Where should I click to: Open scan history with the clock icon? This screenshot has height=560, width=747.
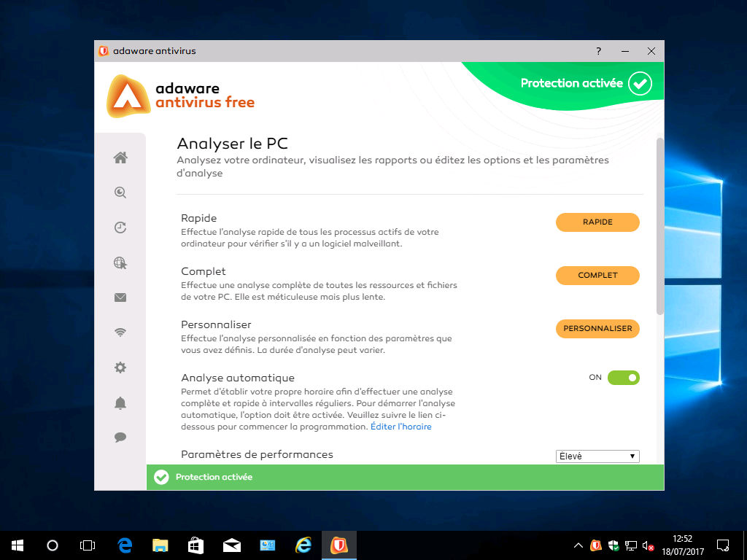coord(120,227)
